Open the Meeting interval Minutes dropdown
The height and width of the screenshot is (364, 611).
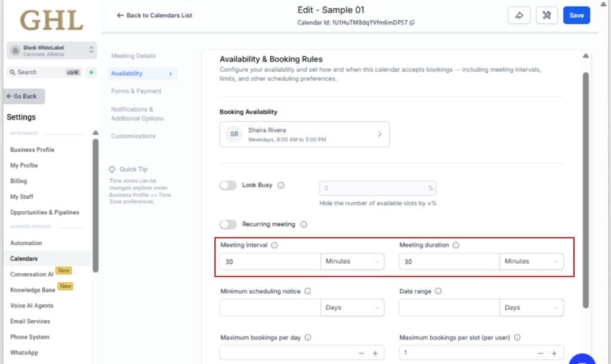coord(352,261)
